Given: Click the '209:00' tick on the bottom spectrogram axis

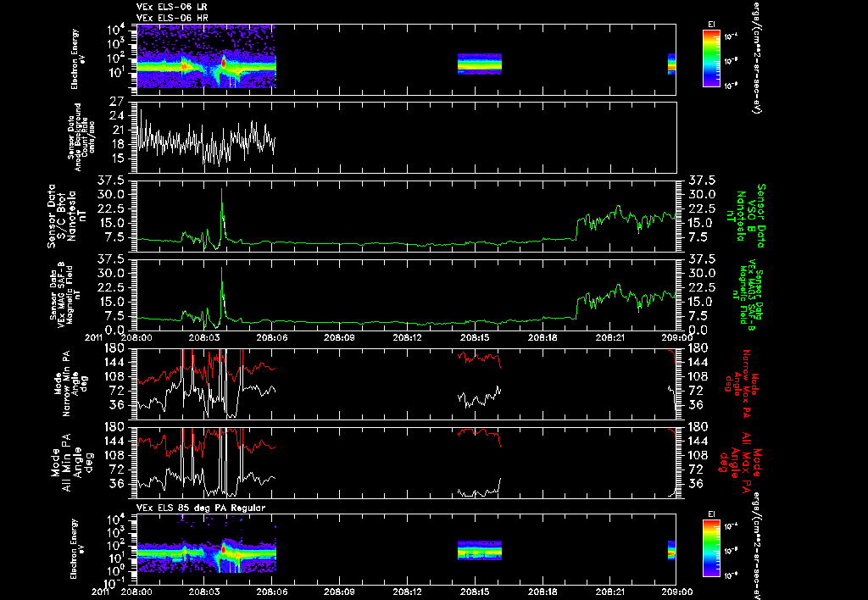Looking at the screenshot, I should [x=677, y=592].
